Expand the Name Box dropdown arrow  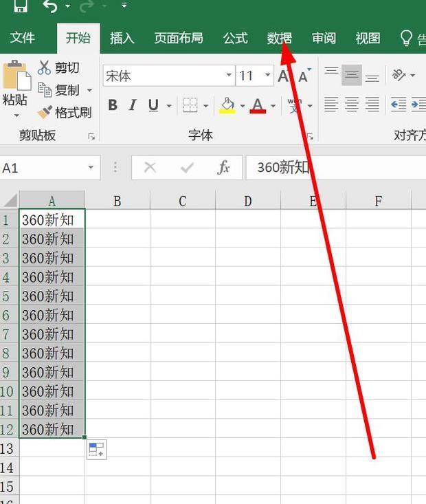[91, 168]
